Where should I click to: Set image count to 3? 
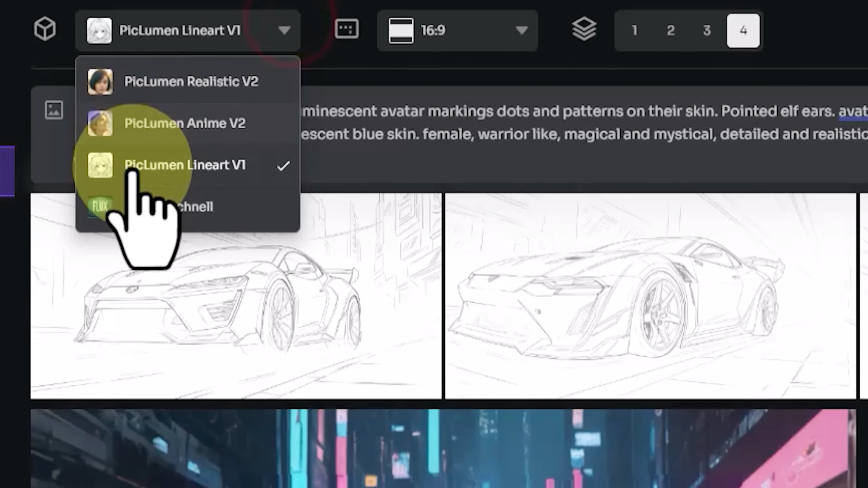click(707, 30)
